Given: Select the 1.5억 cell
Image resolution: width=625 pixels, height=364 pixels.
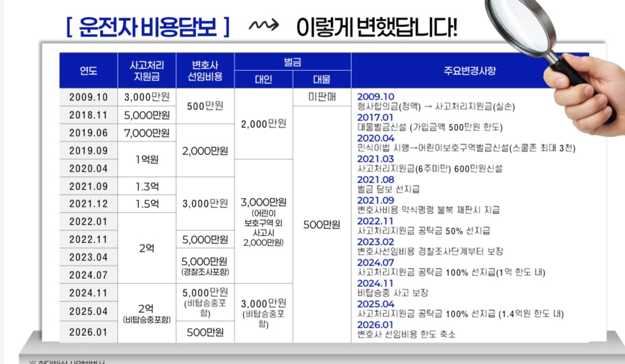Looking at the screenshot, I should tap(146, 204).
